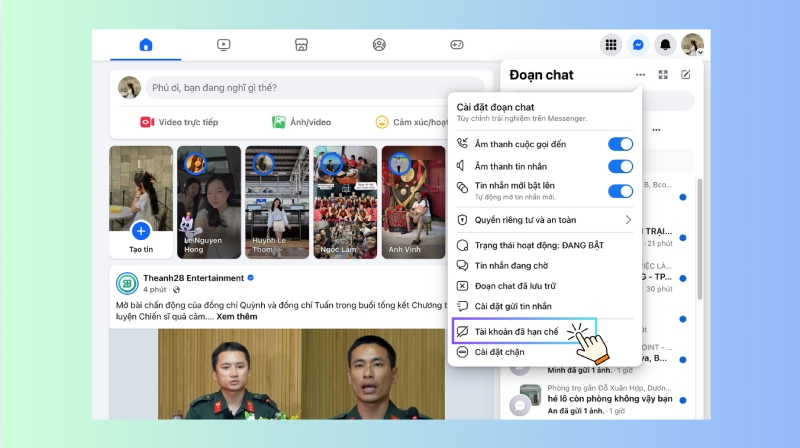Toggle off Âm thanh cuộc gọi đến

pos(620,144)
